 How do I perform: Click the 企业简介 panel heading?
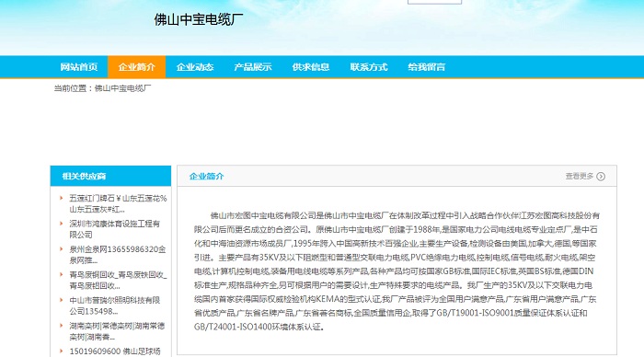[x=206, y=177]
